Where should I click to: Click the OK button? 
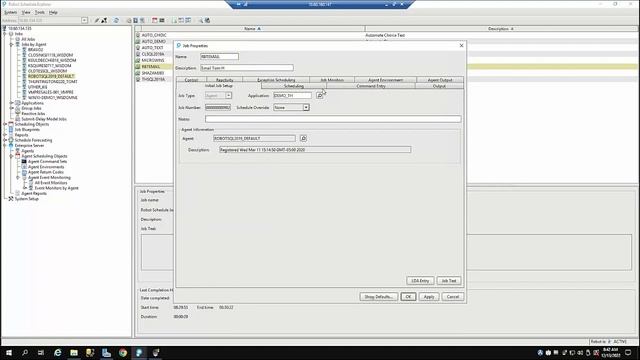(x=408, y=297)
